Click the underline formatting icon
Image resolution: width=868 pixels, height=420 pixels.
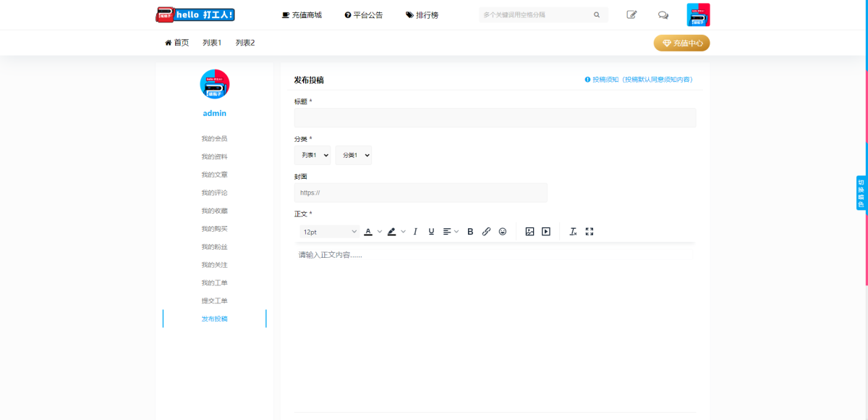coord(432,232)
